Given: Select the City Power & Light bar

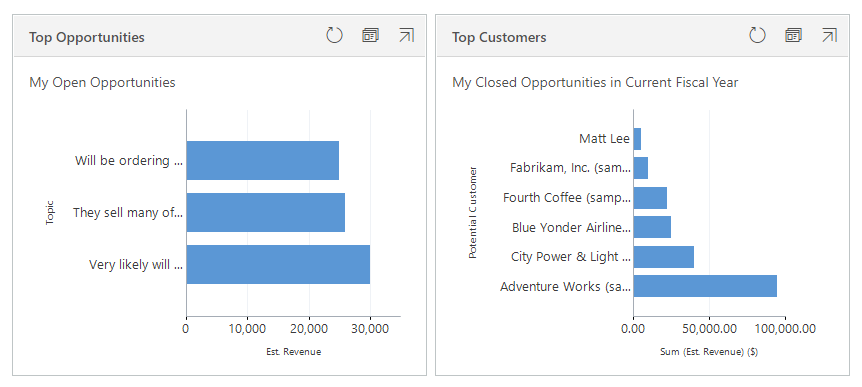Looking at the screenshot, I should (664, 257).
